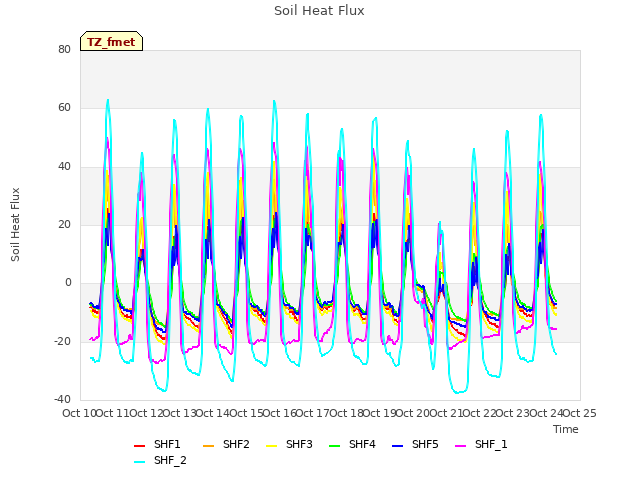This screenshot has height=480, width=640.
Task: Click the vertical Soil Heat Flux axis label
Action: pos(15,224)
